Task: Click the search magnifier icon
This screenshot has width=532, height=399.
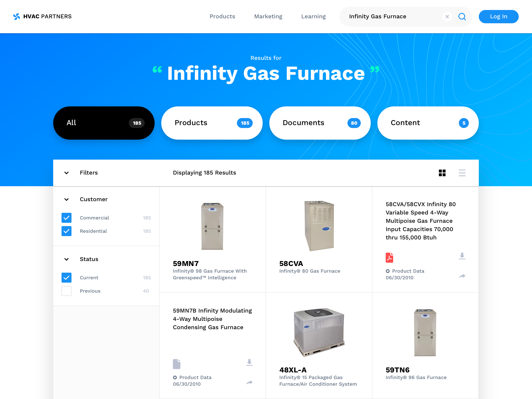Action: point(462,17)
